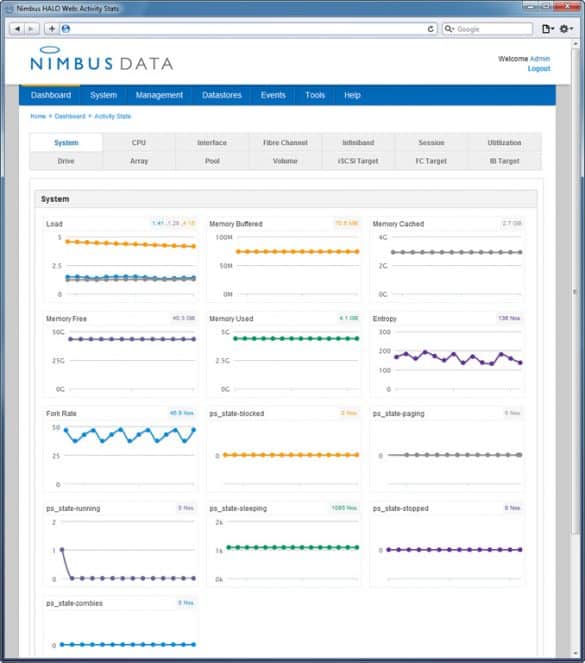Open the Tools menu

point(315,95)
